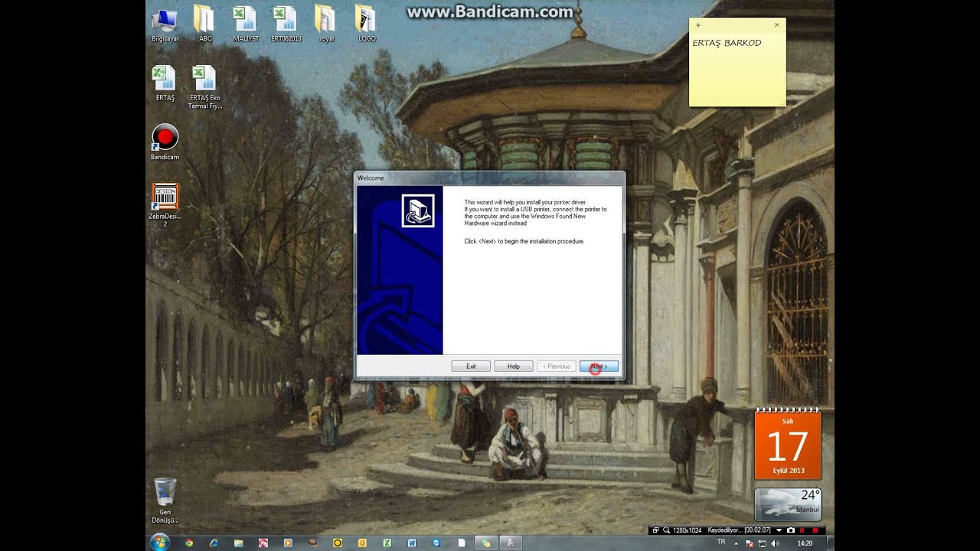Select the ERT062013 Excel file icon

click(286, 24)
